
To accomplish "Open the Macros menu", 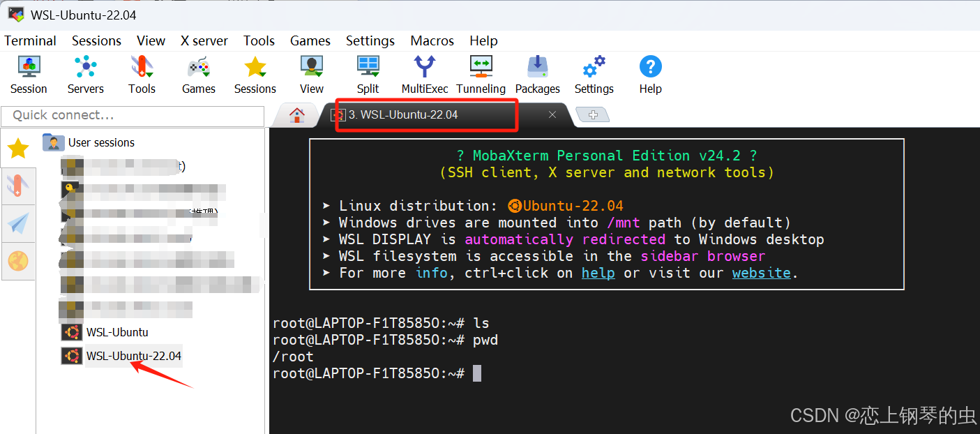I will [432, 40].
